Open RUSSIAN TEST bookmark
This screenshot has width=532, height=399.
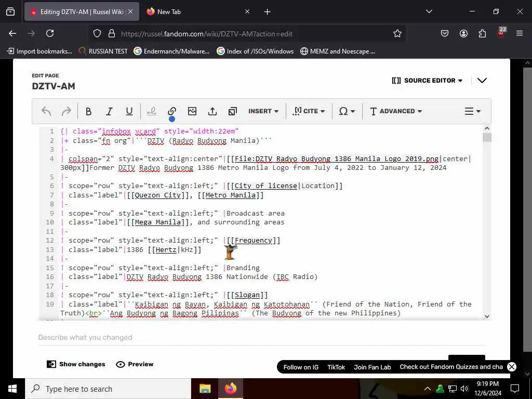[103, 51]
